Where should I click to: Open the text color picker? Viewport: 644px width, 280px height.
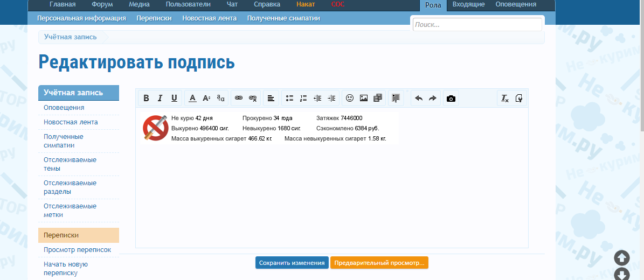point(192,98)
